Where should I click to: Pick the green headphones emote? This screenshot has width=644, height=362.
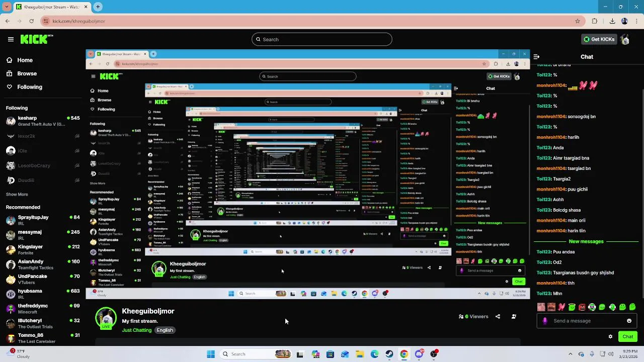point(592,307)
